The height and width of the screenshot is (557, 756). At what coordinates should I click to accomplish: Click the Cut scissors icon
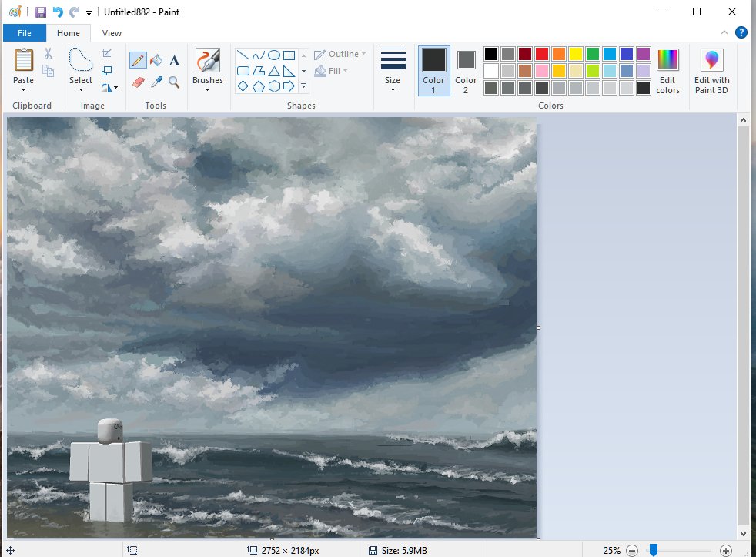[48, 53]
